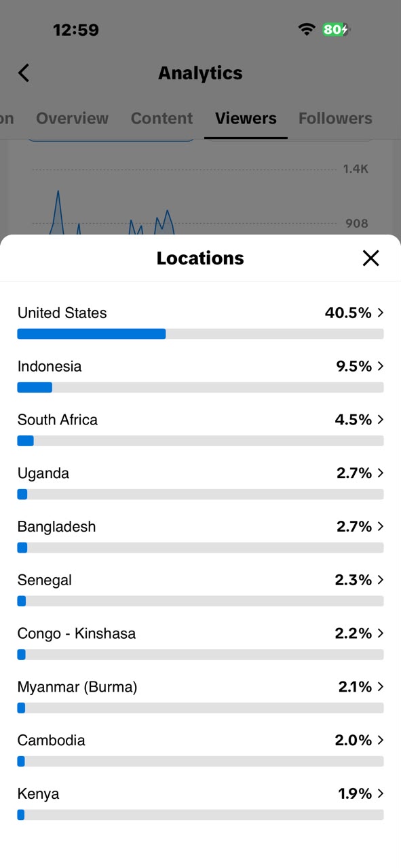The height and width of the screenshot is (868, 401).
Task: Switch to the Overview tab
Action: (x=72, y=118)
